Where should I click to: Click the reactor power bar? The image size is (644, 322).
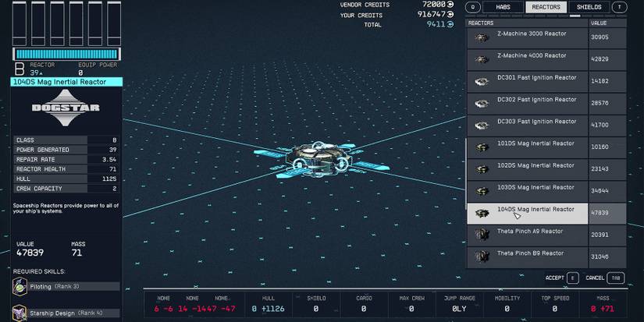[x=66, y=54]
